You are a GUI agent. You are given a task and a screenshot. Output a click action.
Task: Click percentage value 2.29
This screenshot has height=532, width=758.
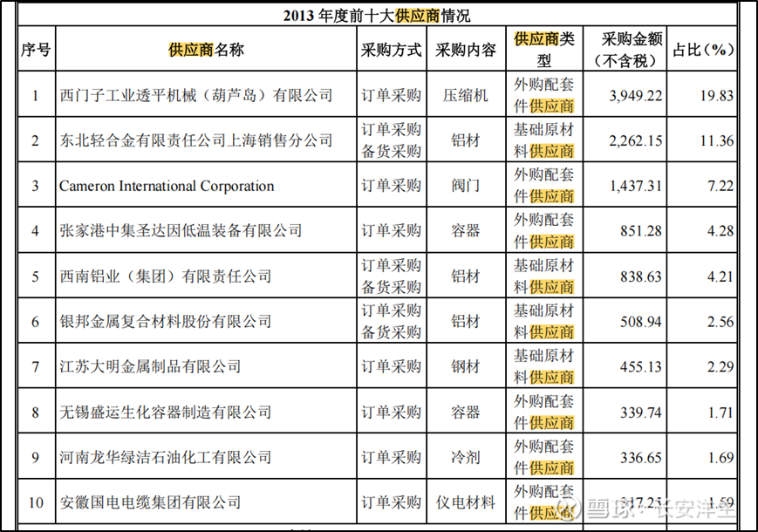(720, 367)
